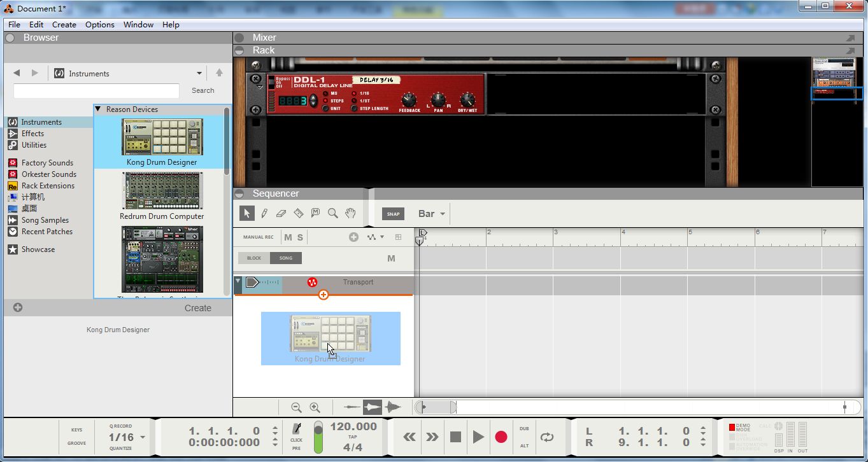
Task: Collapse the Mixer panel
Action: [239, 38]
